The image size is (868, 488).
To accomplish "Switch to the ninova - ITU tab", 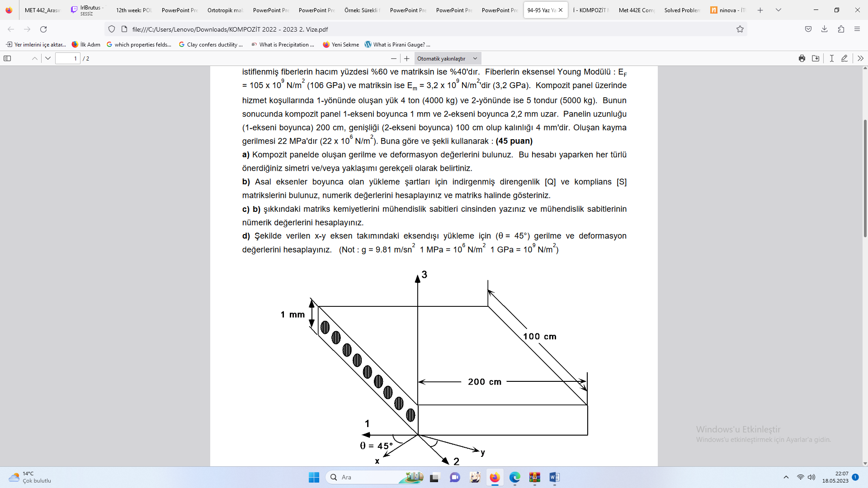I will tap(728, 10).
